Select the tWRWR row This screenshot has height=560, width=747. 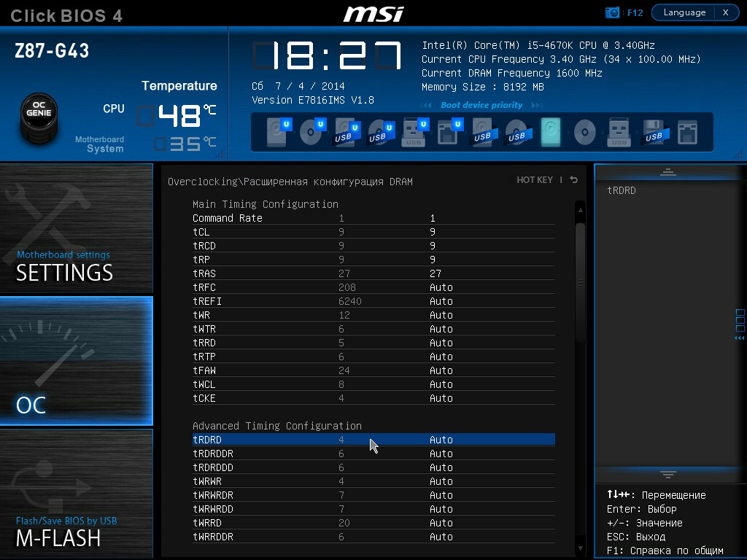coord(373,481)
